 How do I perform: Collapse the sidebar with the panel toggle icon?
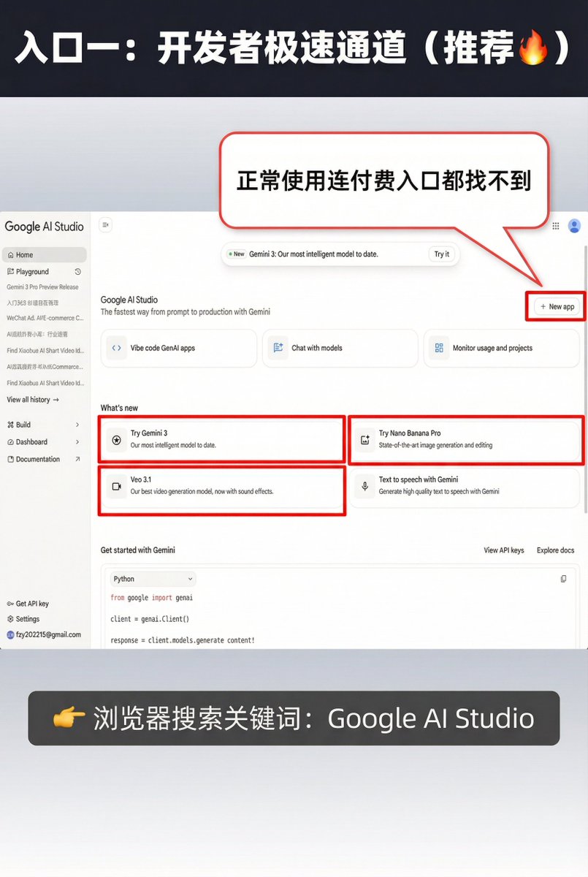[x=106, y=225]
